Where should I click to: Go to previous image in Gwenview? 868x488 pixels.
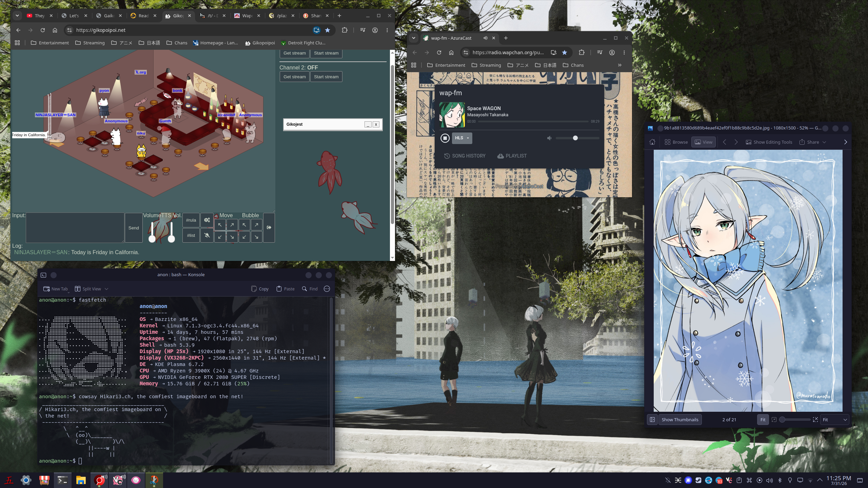[725, 142]
